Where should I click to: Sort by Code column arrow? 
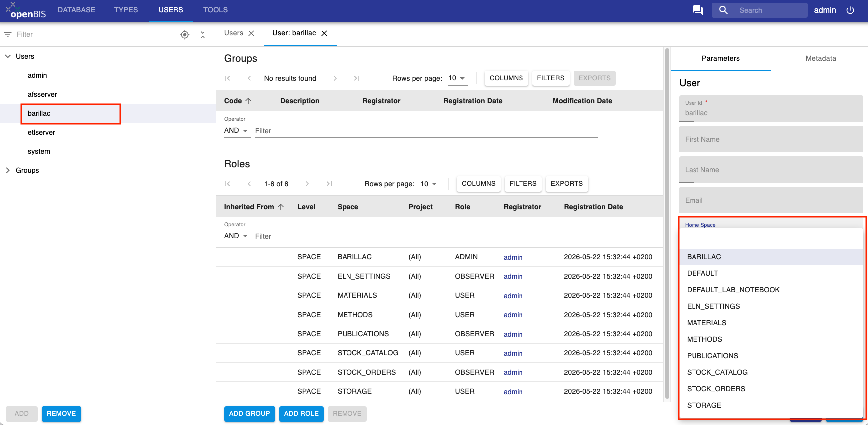point(248,101)
